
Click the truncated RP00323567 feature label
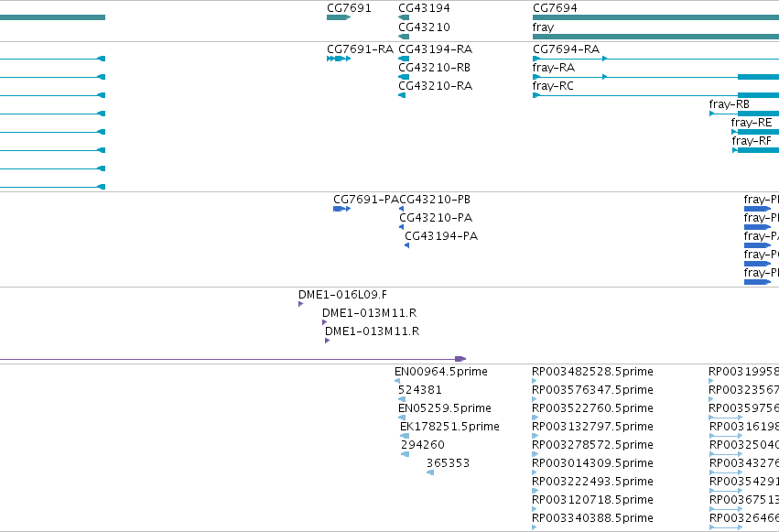pyautogui.click(x=743, y=390)
